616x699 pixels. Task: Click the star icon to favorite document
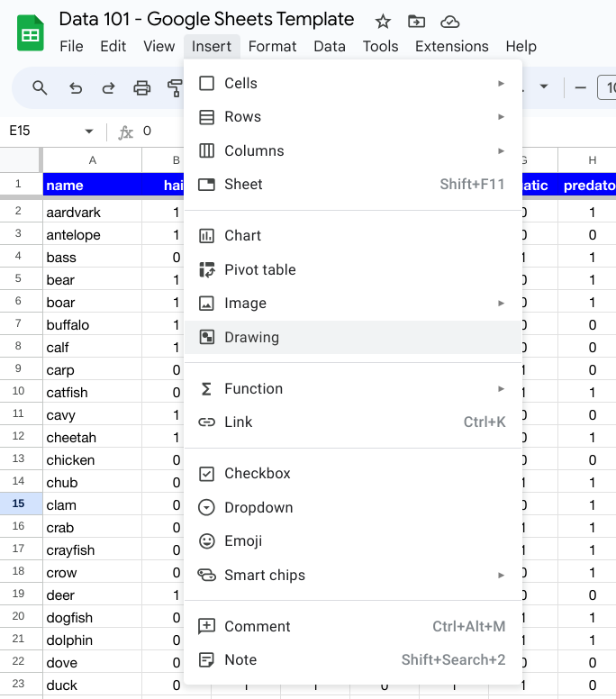click(x=383, y=22)
